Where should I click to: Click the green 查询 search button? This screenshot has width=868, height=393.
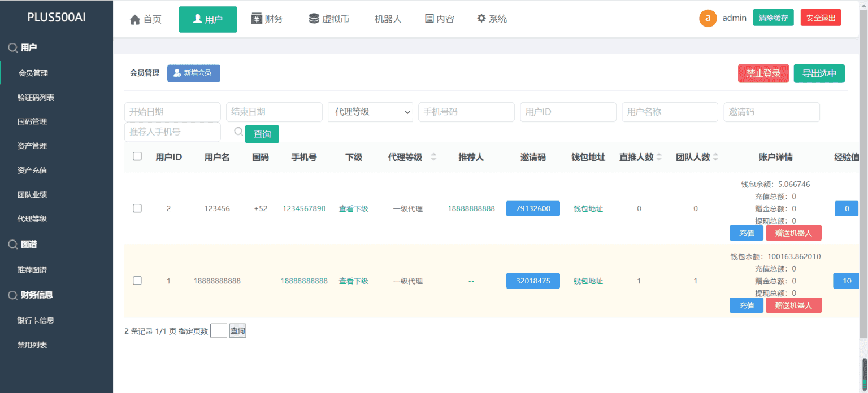262,134
